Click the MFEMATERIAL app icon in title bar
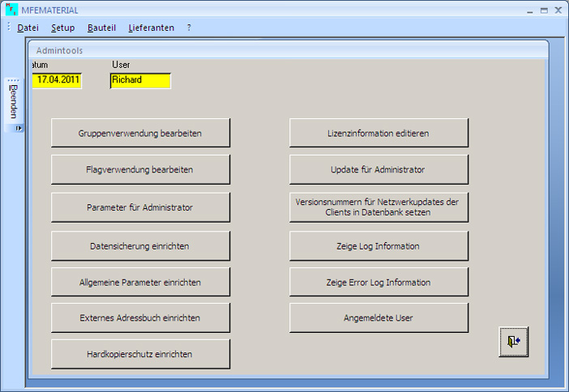 tap(11, 10)
